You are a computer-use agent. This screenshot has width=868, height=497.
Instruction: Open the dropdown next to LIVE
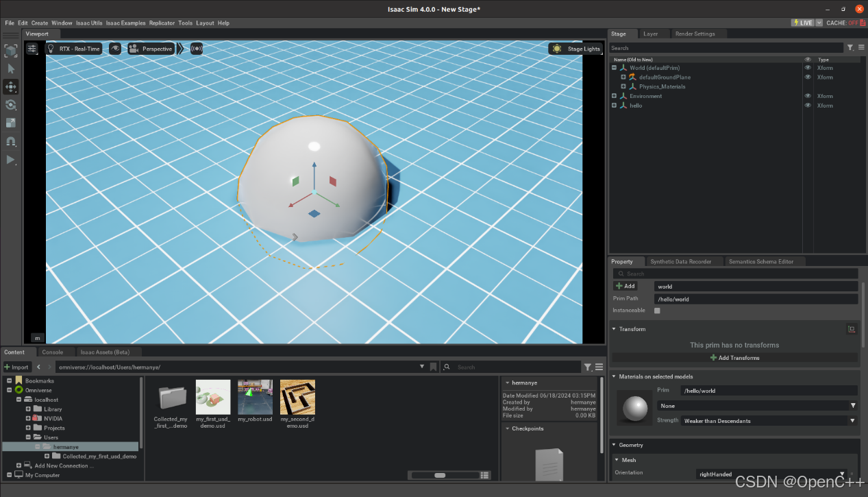coord(819,23)
